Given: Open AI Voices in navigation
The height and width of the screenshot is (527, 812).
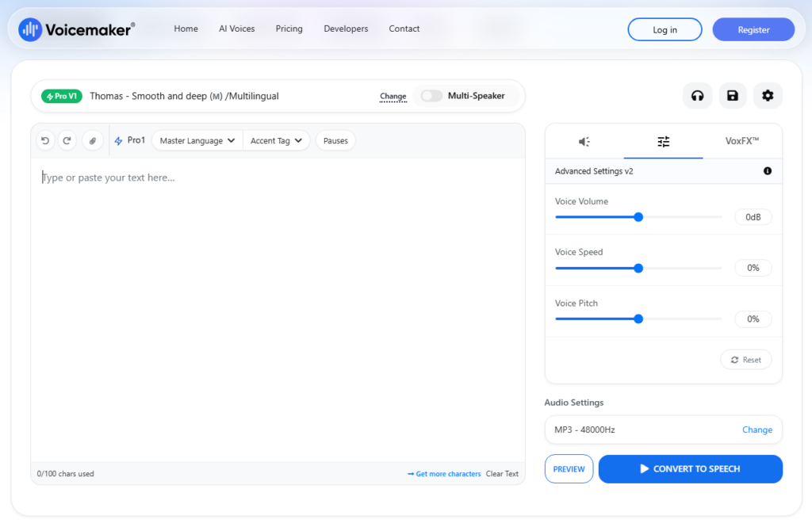Looking at the screenshot, I should [236, 29].
